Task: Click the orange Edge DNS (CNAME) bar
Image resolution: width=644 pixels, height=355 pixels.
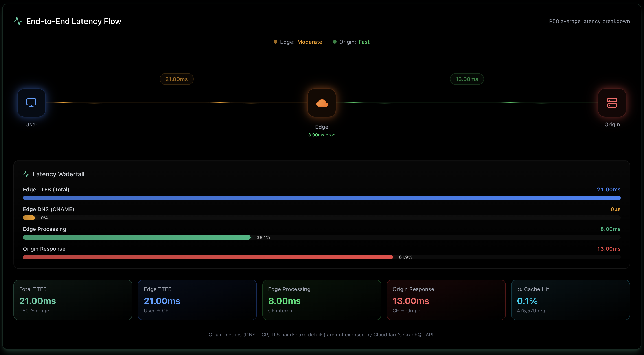Action: [x=29, y=218]
